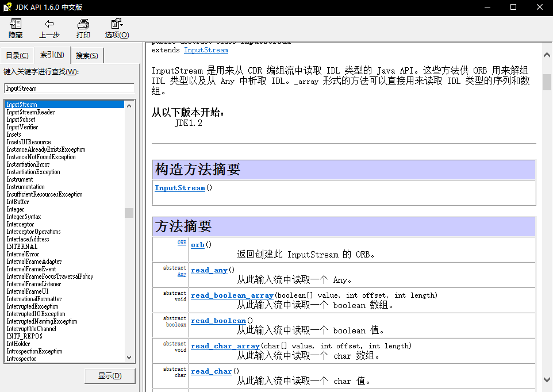Select InterceptorOperations index entry
This screenshot has width=553, height=392.
pyautogui.click(x=33, y=232)
